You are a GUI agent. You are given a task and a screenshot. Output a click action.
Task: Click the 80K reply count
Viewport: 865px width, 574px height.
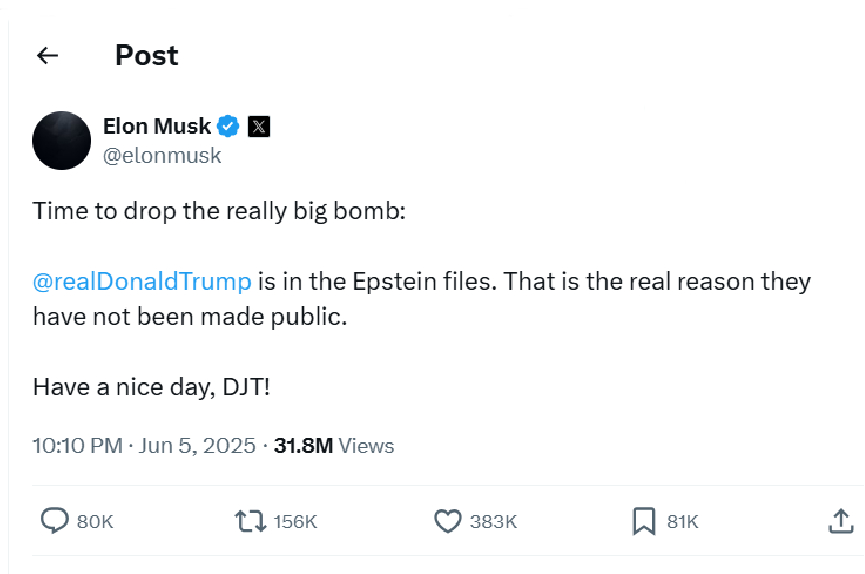[x=95, y=522]
